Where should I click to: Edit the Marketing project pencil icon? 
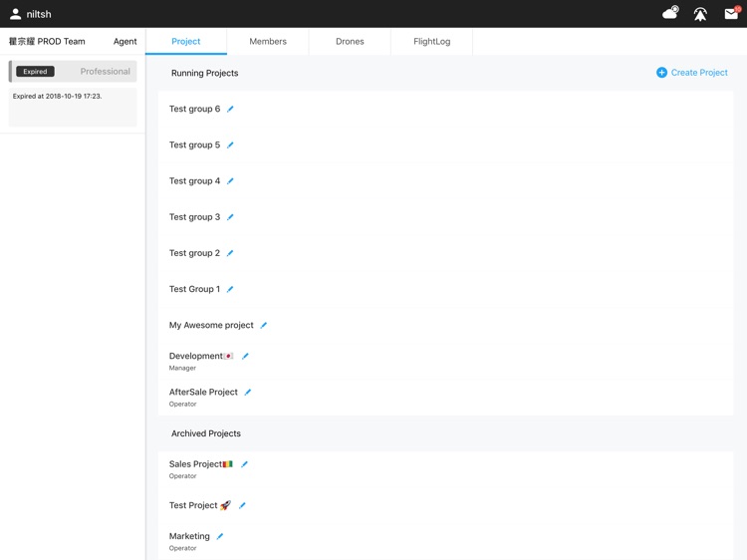click(220, 537)
